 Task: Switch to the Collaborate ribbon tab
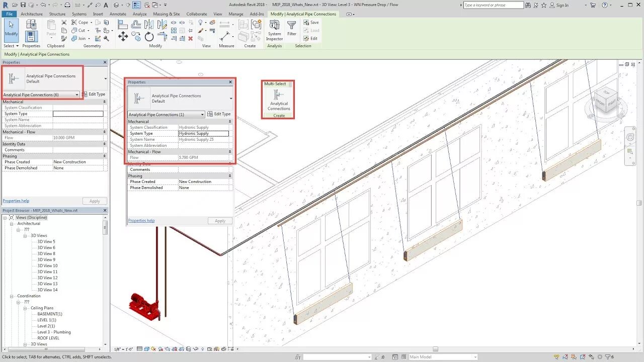[197, 14]
